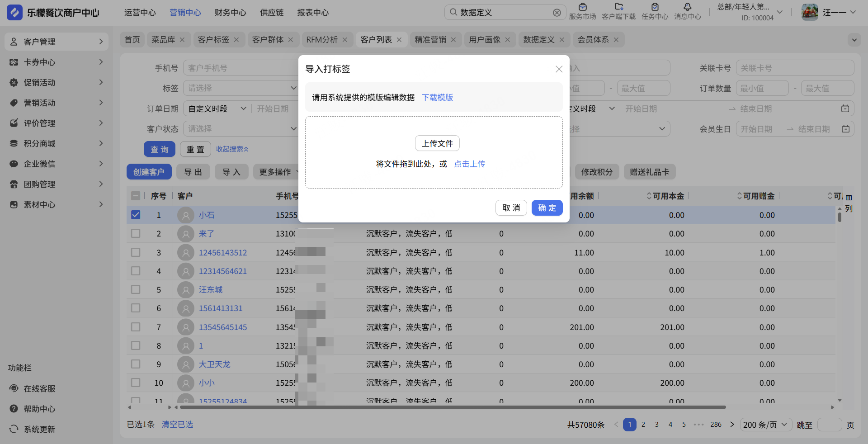Open 在线客服 in the sidebar
Viewport: 868px width, 444px height.
tap(39, 388)
